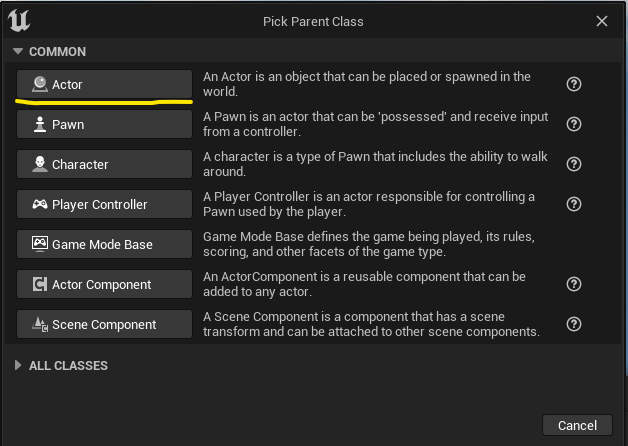Click the Player Controller gamepad icon

(x=40, y=204)
